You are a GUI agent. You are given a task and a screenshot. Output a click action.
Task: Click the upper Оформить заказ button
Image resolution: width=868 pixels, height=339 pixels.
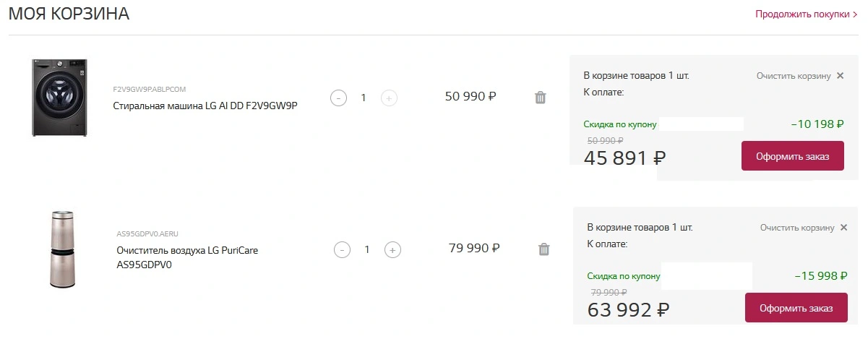click(x=793, y=156)
